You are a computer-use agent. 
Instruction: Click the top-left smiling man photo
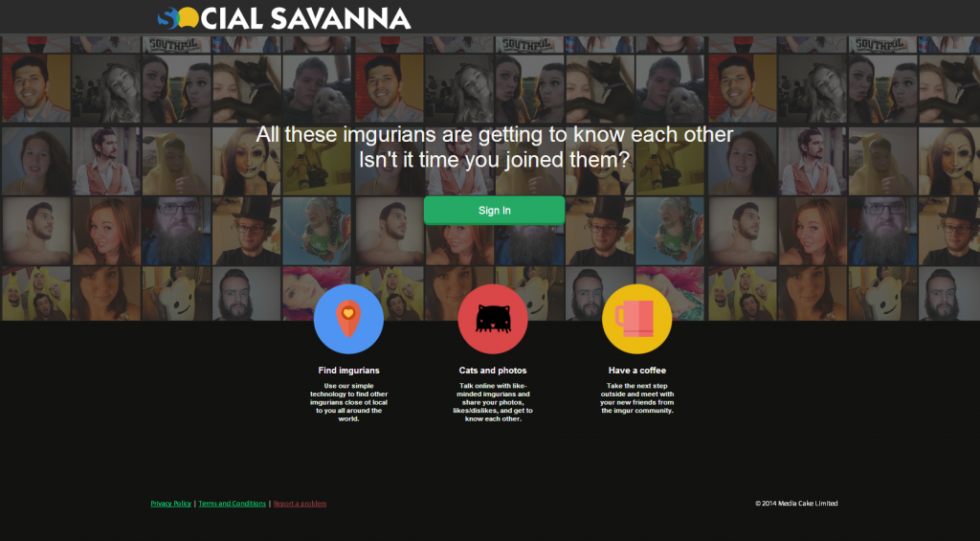pyautogui.click(x=35, y=88)
